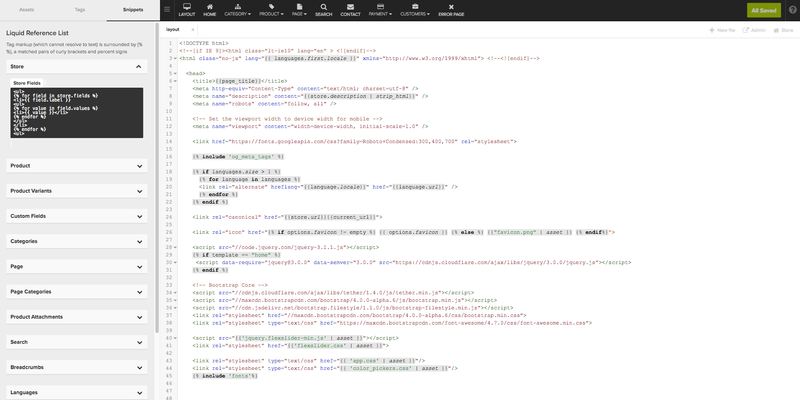Screen dimensions: 800x400
Task: Open the Store link
Action: click(784, 30)
